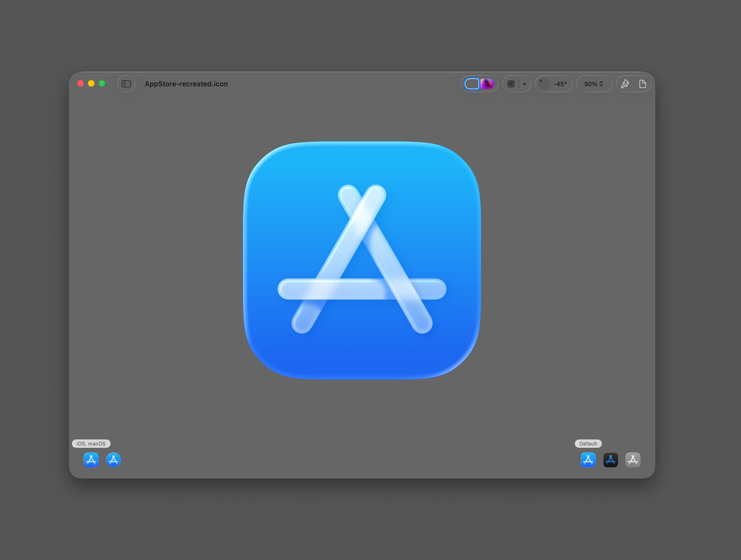Select the purple wallpaper background option
The width and height of the screenshot is (741, 560).
[x=487, y=84]
